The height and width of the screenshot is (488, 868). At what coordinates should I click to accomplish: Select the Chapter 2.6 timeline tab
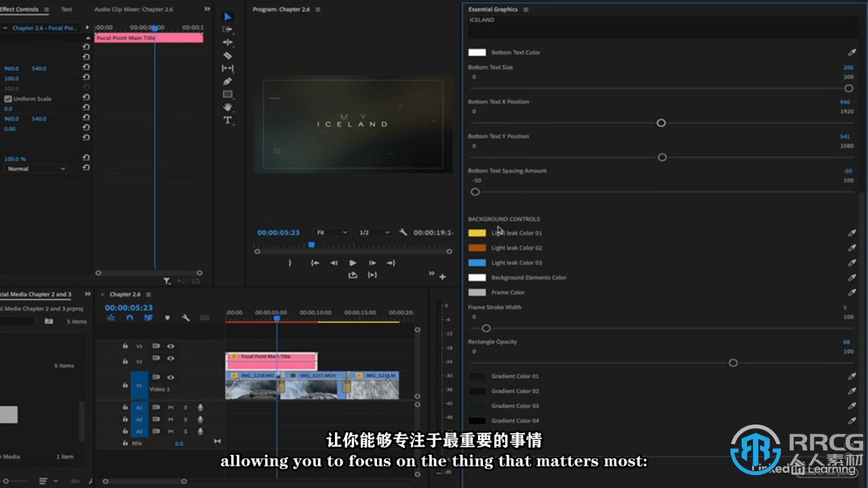(x=125, y=294)
